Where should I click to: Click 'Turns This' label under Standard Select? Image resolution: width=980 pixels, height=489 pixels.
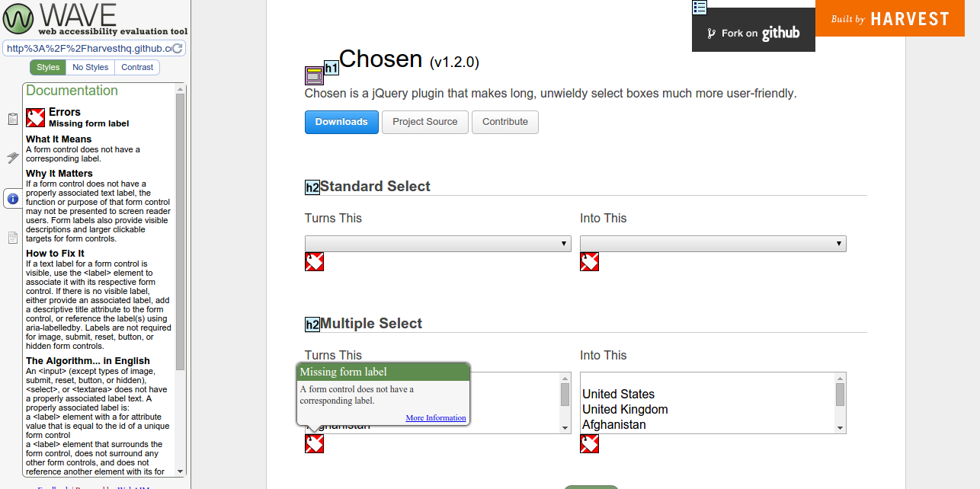tap(333, 219)
